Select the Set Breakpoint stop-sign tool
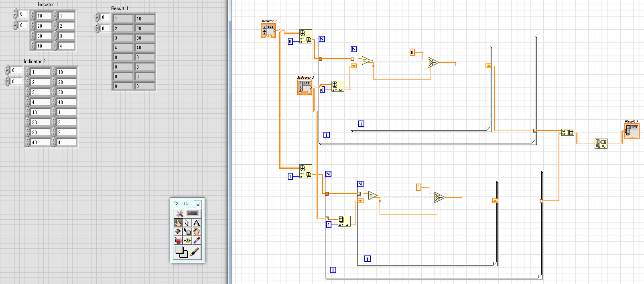This screenshot has height=284, width=644. tap(178, 241)
